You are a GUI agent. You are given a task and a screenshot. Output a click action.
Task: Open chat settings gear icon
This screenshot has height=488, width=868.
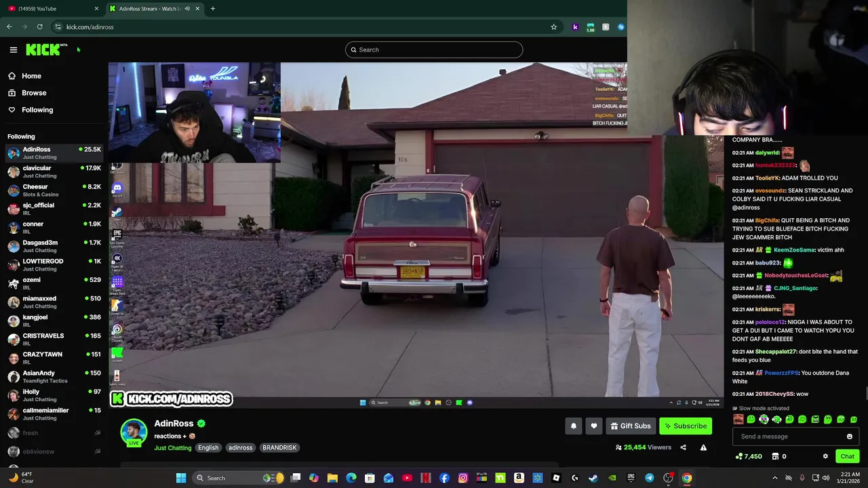click(x=825, y=456)
